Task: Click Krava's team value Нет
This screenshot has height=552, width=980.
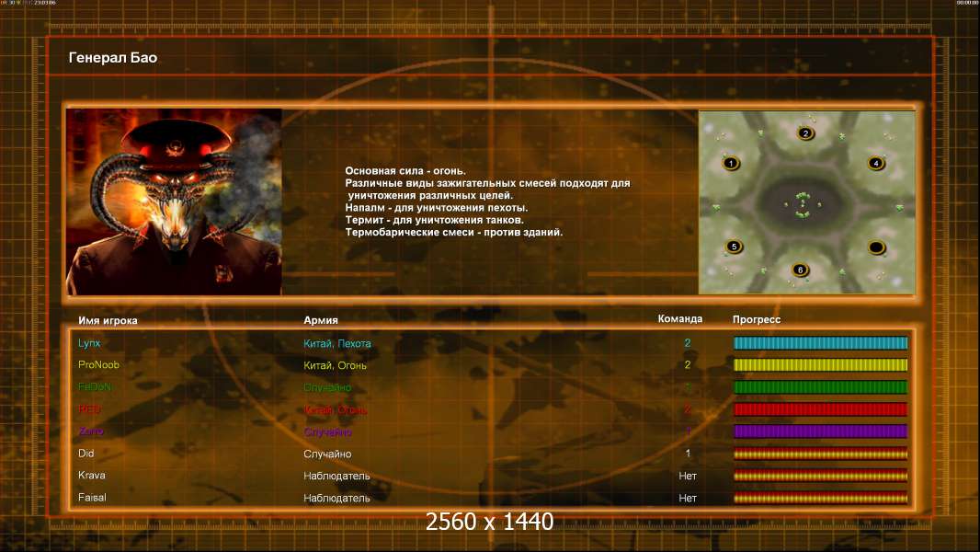Action: coord(688,477)
